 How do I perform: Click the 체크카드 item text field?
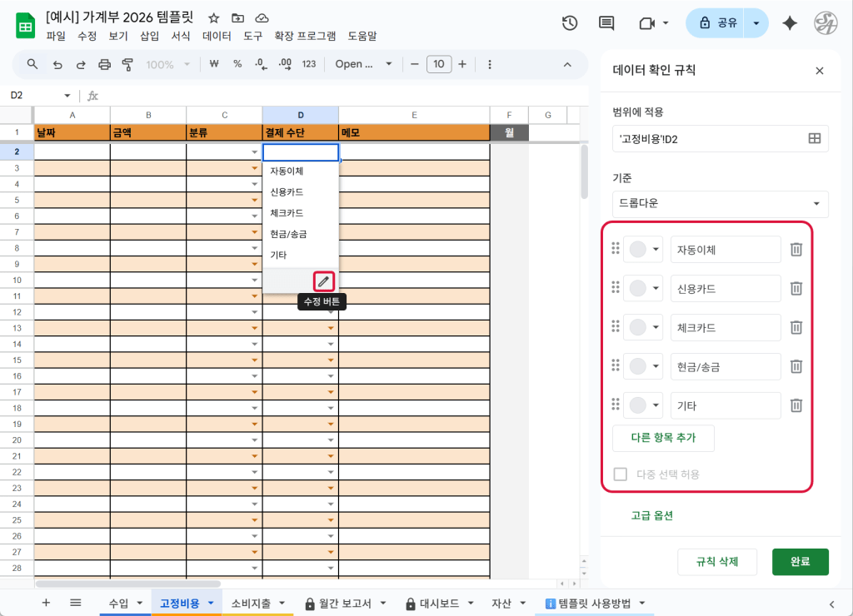[725, 327]
